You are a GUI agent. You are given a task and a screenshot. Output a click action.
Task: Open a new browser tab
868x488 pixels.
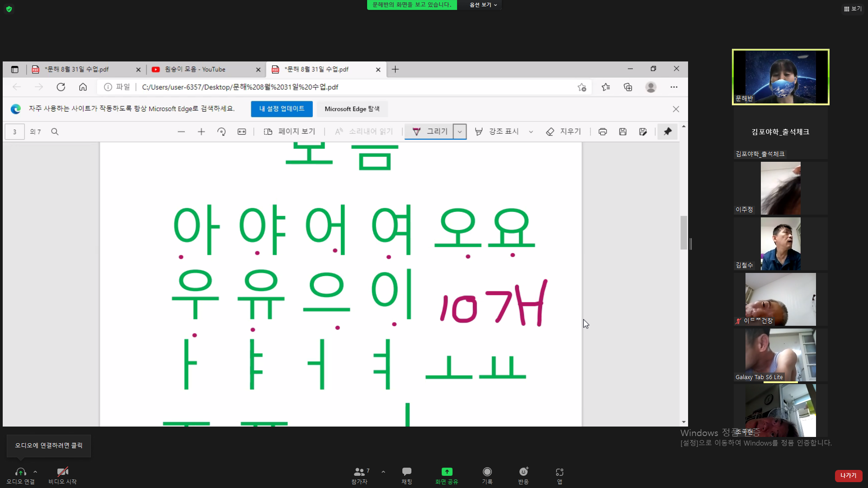pos(395,69)
